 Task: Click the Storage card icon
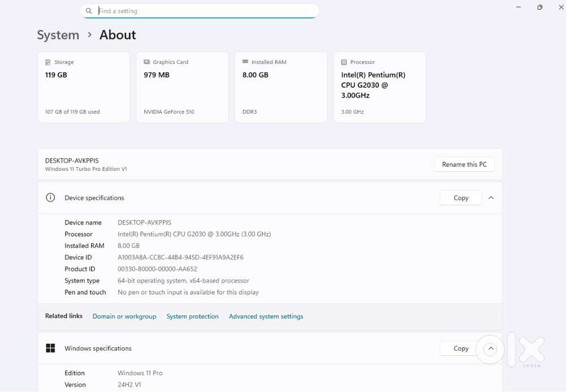click(x=48, y=62)
